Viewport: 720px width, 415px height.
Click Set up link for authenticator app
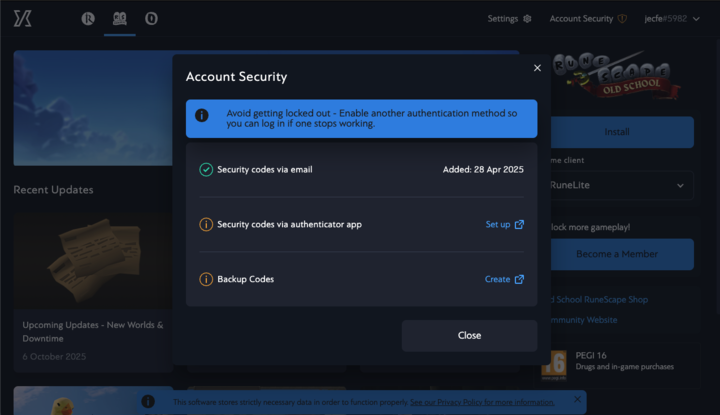tap(504, 225)
